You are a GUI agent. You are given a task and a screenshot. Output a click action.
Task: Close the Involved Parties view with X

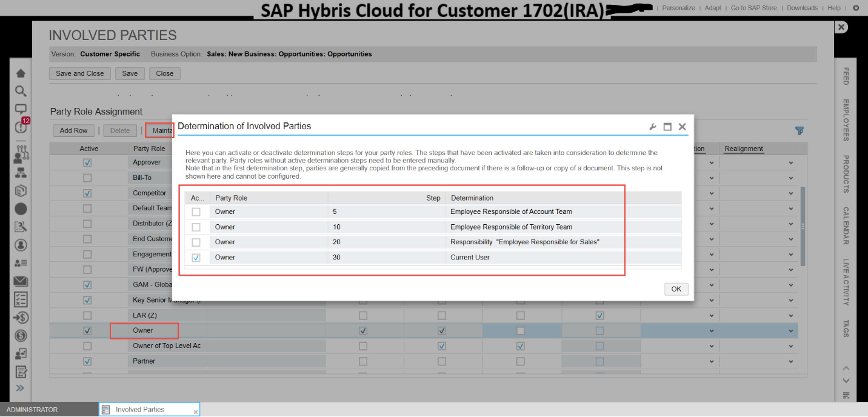click(841, 27)
